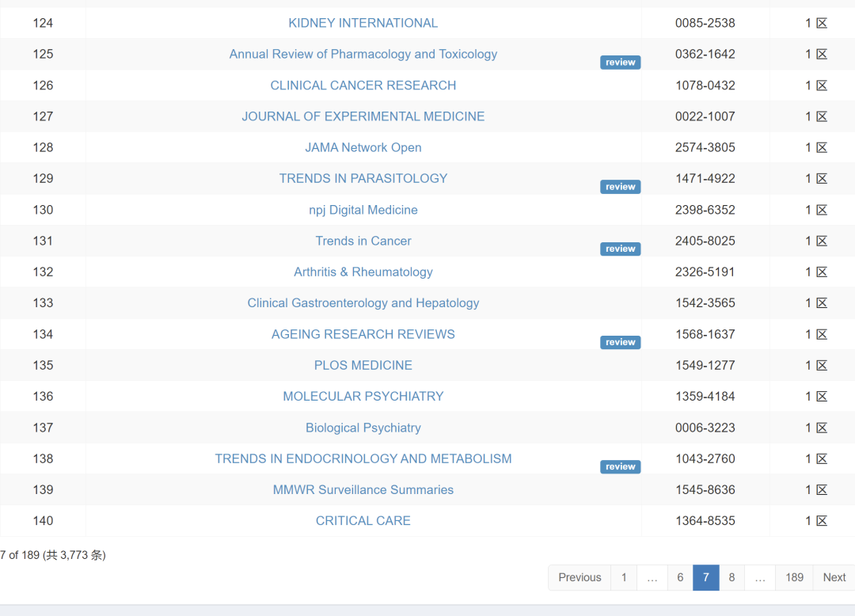Select ISSN 1471-4922 cell
855x616 pixels.
pos(705,178)
